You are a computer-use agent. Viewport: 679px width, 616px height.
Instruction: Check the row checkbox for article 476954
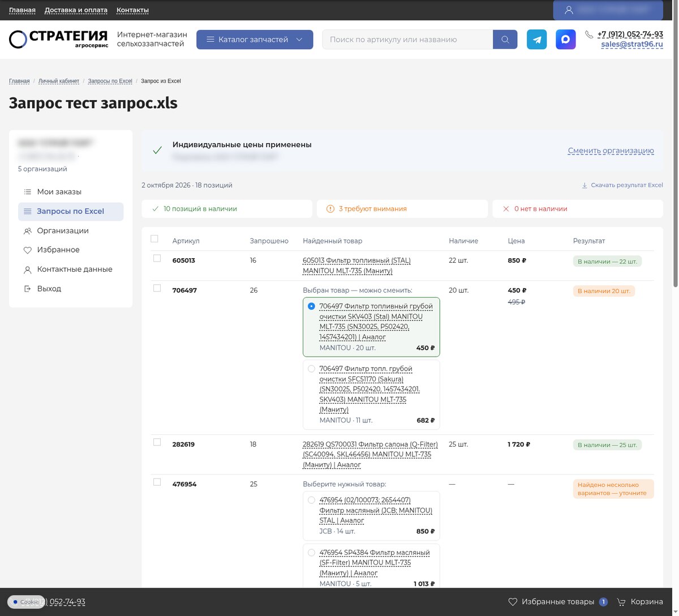pyautogui.click(x=157, y=482)
